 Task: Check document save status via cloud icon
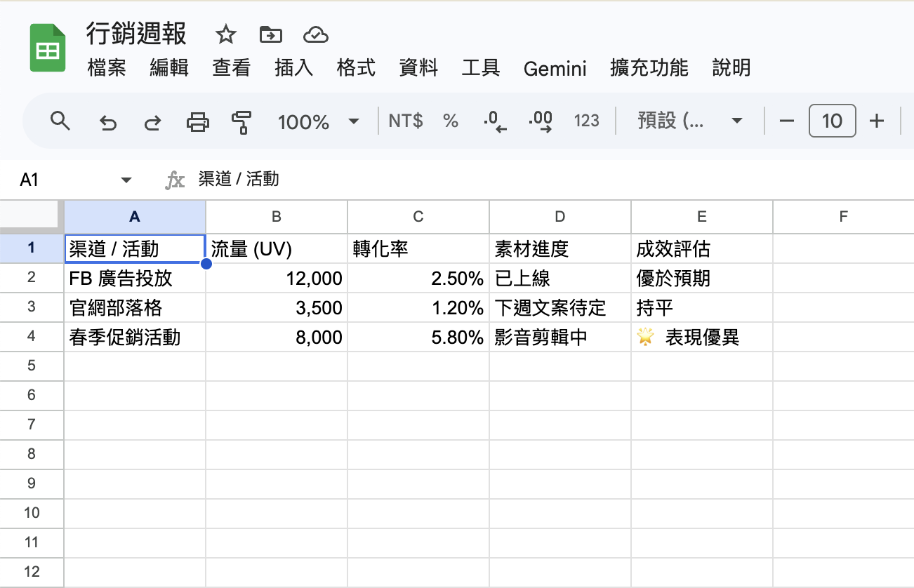pyautogui.click(x=315, y=34)
